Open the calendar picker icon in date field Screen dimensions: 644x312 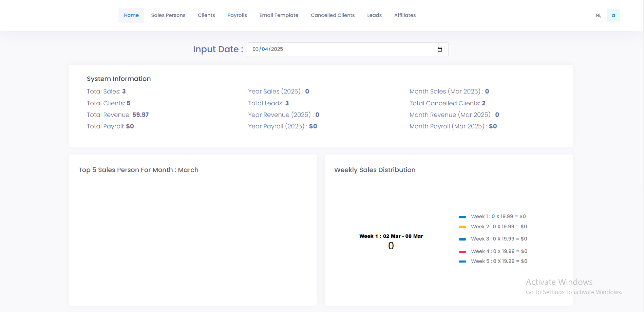pyautogui.click(x=440, y=49)
